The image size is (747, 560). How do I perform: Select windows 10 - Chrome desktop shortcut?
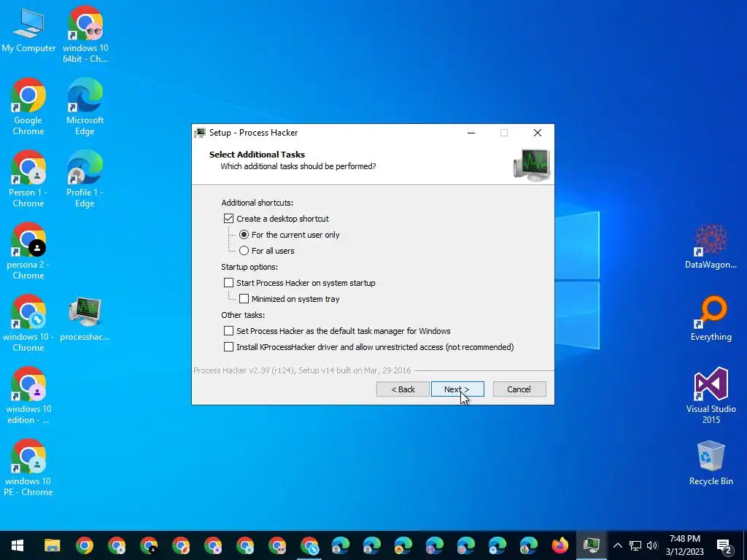(28, 323)
